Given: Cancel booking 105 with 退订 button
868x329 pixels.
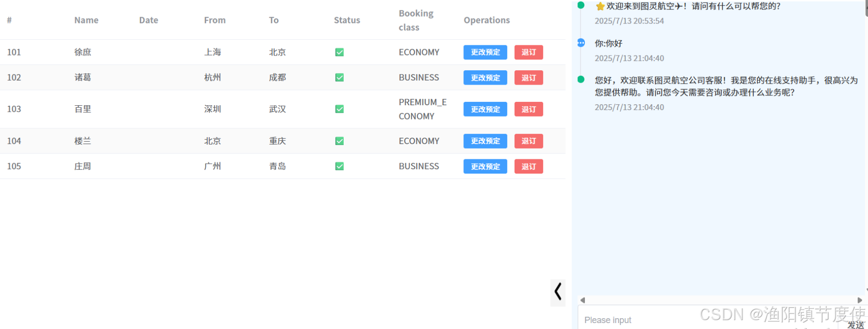Looking at the screenshot, I should 529,166.
